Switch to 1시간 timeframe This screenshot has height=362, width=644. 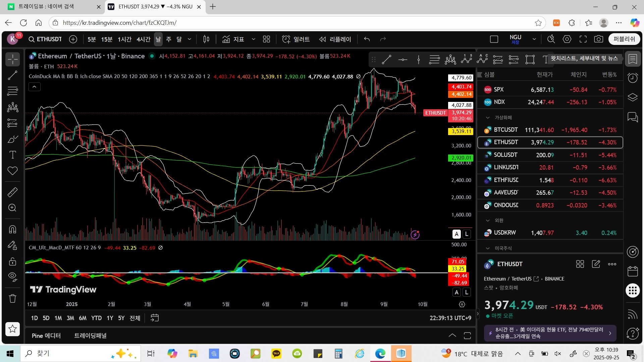point(124,39)
